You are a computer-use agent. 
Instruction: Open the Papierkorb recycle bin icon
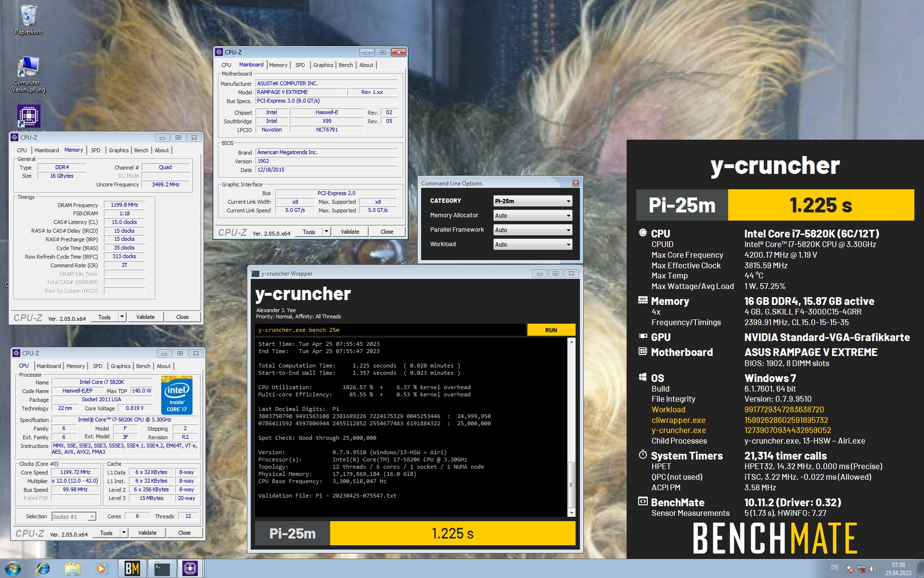coord(28,20)
